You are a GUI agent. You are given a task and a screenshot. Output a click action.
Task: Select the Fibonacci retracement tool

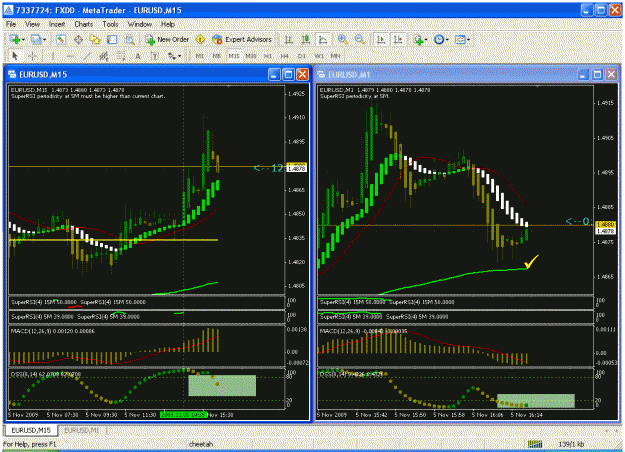[121, 56]
